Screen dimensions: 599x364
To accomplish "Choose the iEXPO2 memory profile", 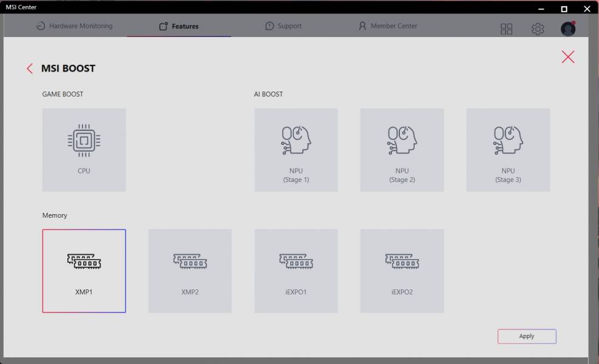I will [402, 271].
